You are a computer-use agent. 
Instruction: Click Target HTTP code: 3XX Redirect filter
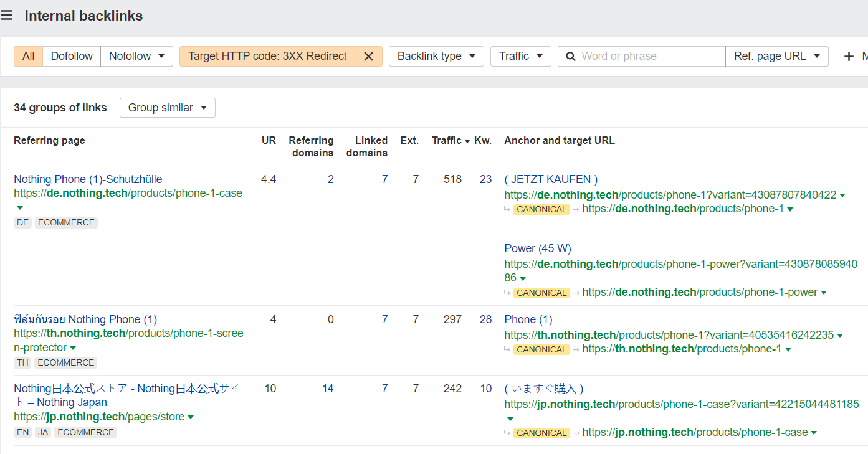point(267,56)
